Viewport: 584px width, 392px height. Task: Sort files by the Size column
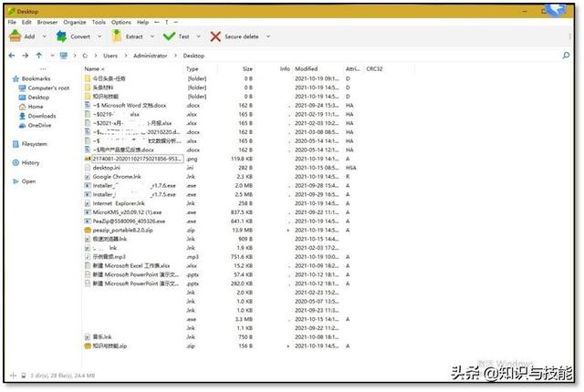coord(247,68)
